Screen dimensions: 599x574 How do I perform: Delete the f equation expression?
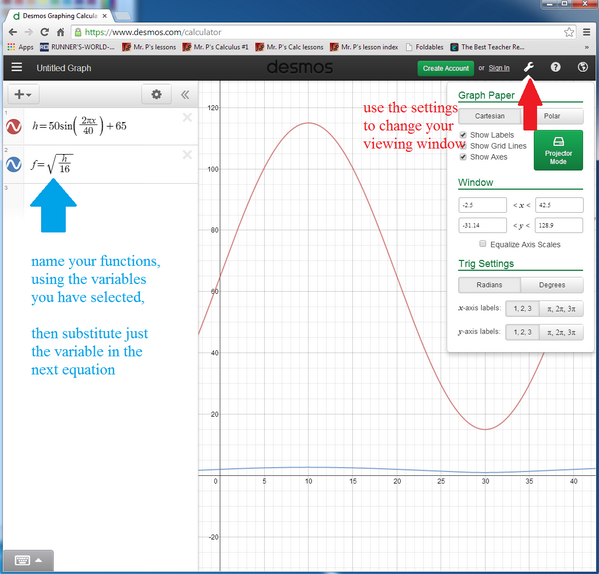coord(187,155)
